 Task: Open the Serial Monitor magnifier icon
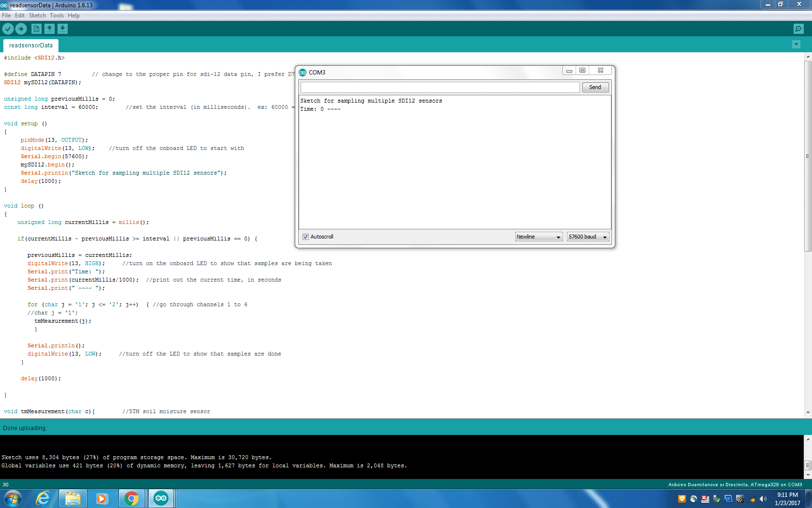pyautogui.click(x=798, y=29)
